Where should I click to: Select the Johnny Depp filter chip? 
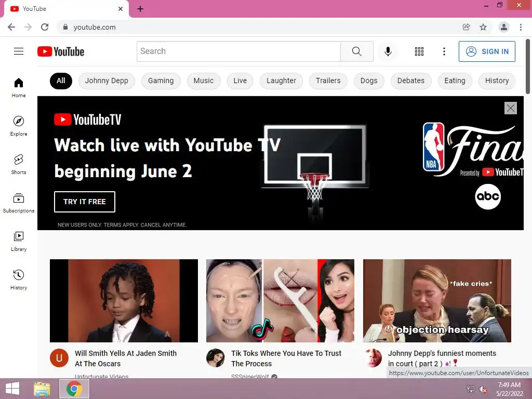(107, 81)
